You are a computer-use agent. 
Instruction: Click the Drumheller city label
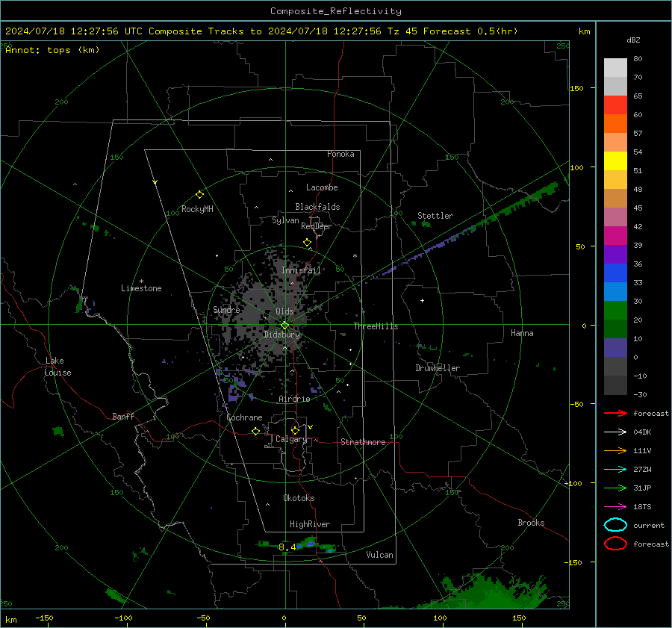[438, 368]
